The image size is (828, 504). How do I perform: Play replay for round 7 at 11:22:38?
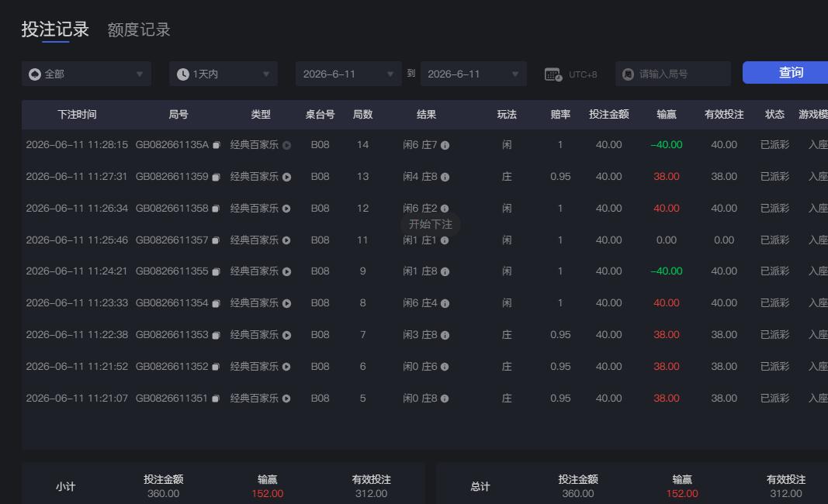(287, 335)
